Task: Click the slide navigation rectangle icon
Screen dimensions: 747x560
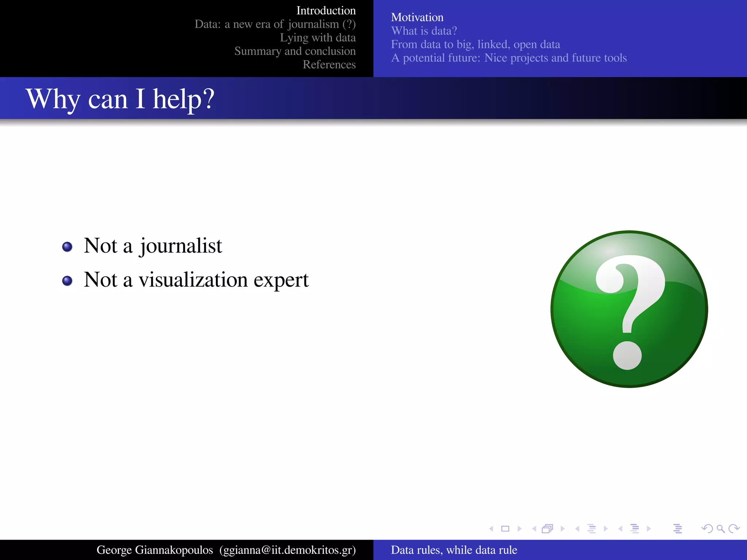Action: (x=505, y=529)
